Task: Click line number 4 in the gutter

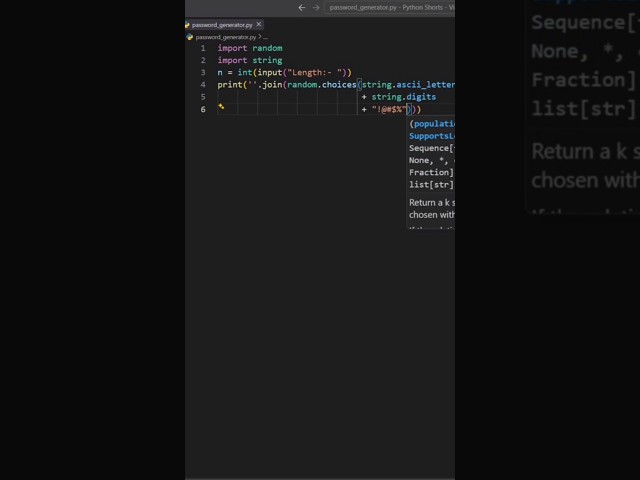Action: [203, 85]
